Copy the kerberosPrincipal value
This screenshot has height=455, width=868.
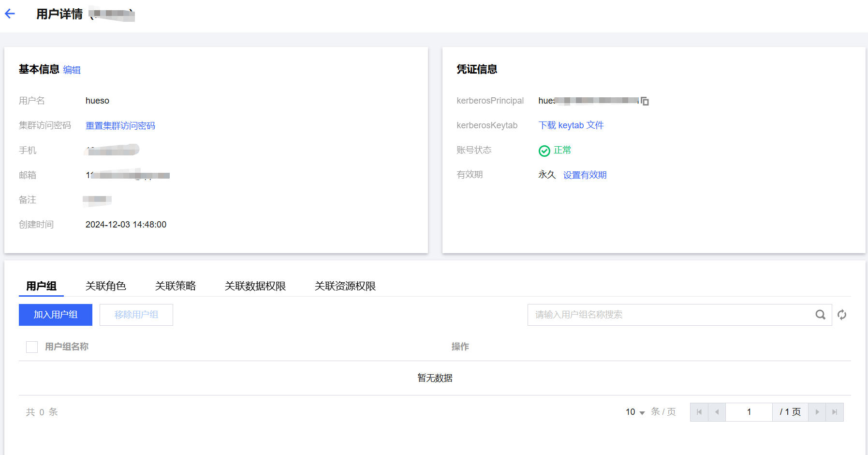[645, 101]
